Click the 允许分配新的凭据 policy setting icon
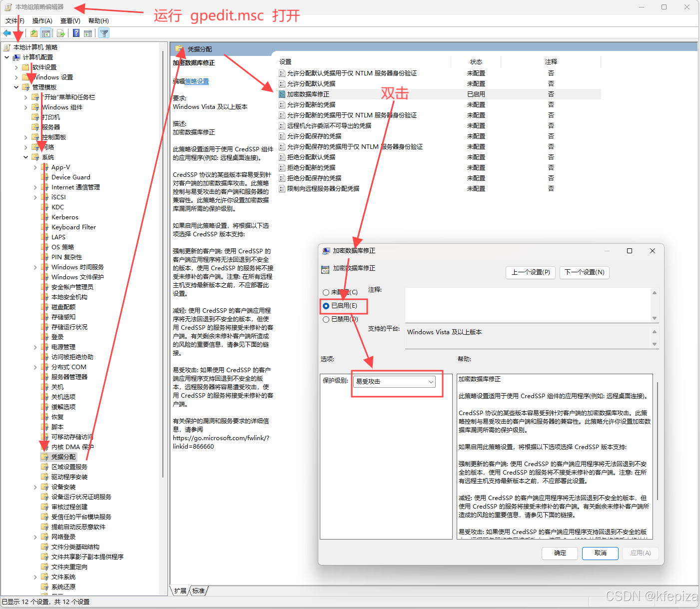The height and width of the screenshot is (609, 700). coord(282,105)
